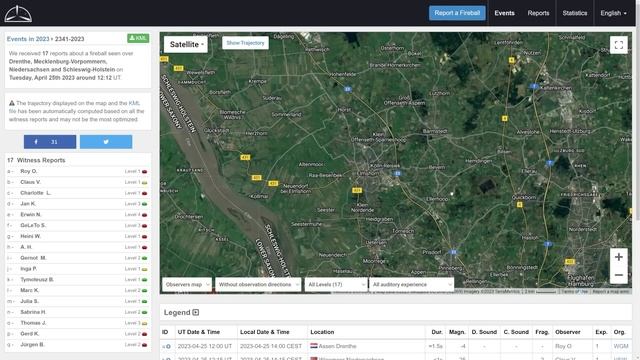The height and width of the screenshot is (360, 640).
Task: Click the WGM organization cell
Action: tap(621, 346)
